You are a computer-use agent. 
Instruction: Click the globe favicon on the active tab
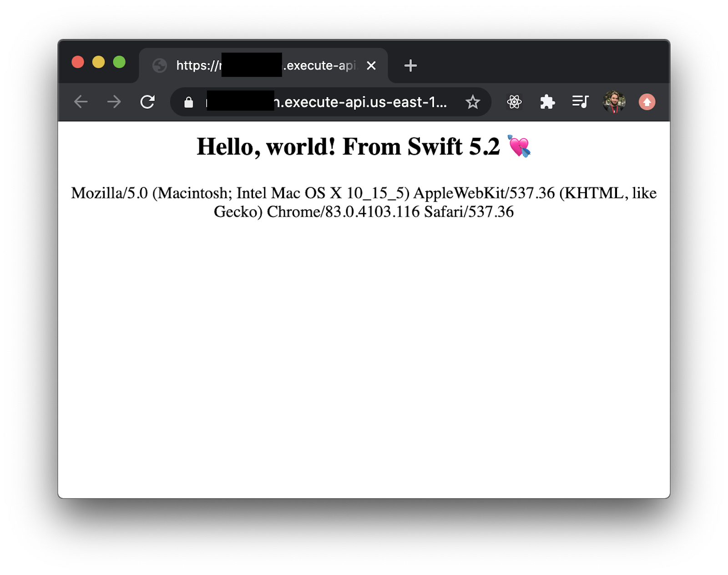tap(159, 66)
